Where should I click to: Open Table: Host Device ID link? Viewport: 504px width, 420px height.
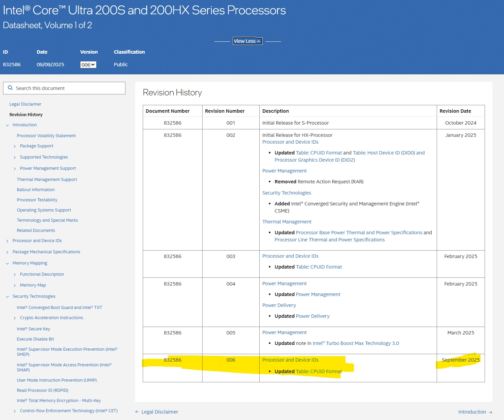[388, 153]
